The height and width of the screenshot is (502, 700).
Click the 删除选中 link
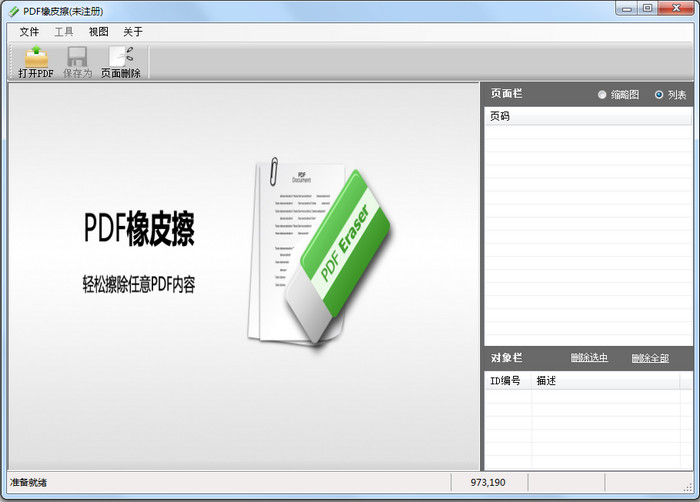pyautogui.click(x=589, y=357)
